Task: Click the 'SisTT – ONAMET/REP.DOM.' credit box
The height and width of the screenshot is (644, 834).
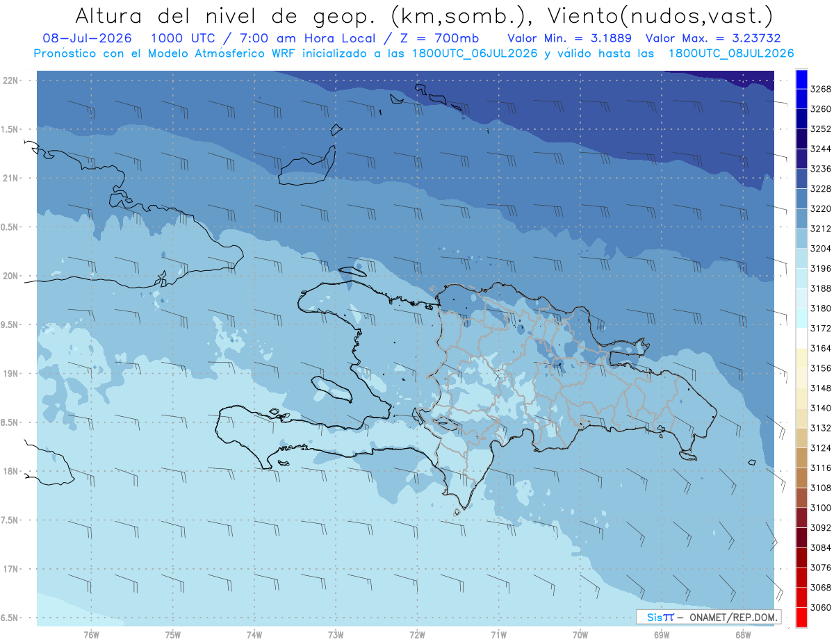Action: coord(708,617)
